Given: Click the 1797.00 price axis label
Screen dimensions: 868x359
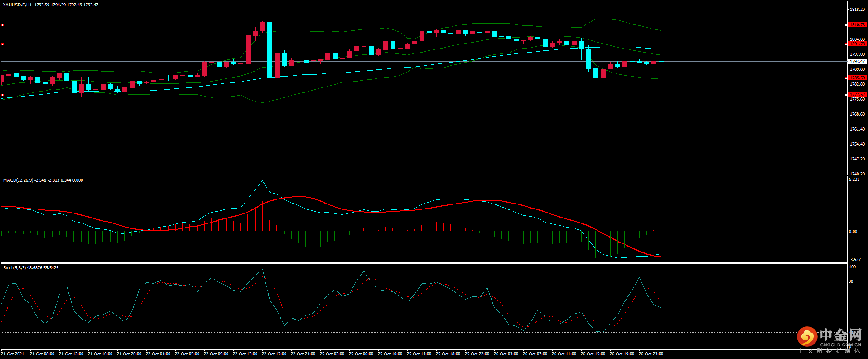Looking at the screenshot, I should click(857, 54).
